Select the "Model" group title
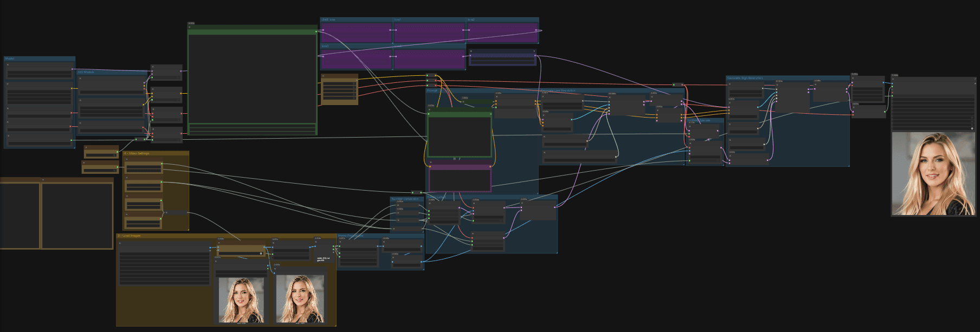Image resolution: width=980 pixels, height=332 pixels. tap(10, 58)
